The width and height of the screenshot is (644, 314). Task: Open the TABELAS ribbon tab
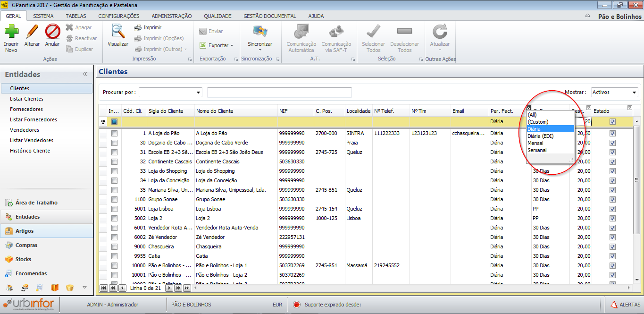[76, 16]
